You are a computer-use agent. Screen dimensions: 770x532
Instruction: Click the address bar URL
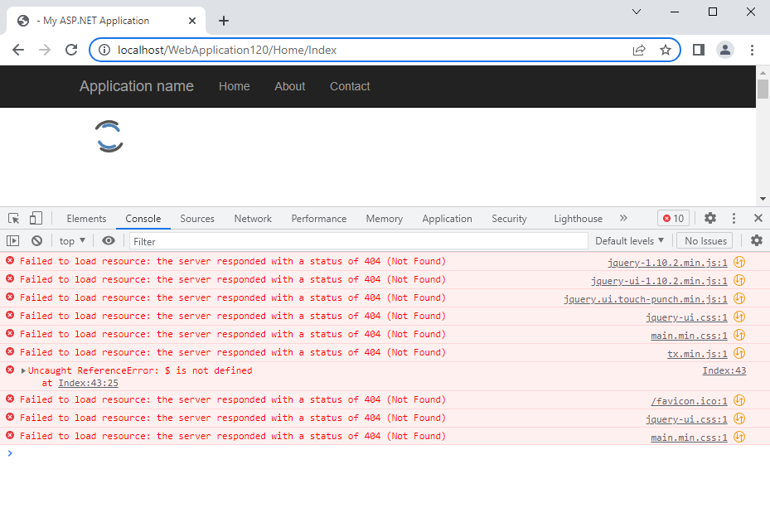click(227, 50)
